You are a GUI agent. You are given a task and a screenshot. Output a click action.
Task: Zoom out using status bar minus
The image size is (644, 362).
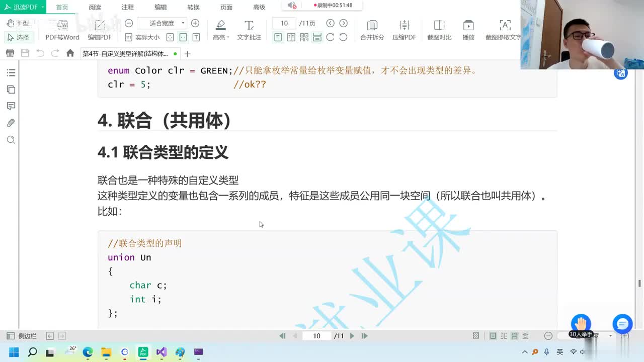[548, 336]
